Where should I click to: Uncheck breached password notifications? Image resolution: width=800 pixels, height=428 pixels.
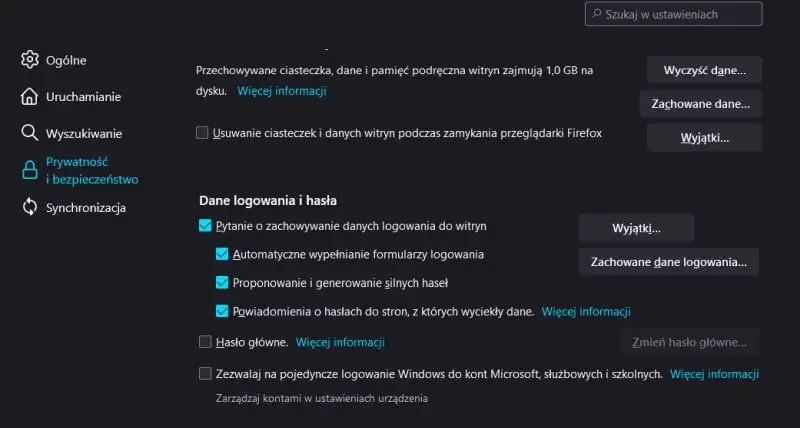point(223,311)
